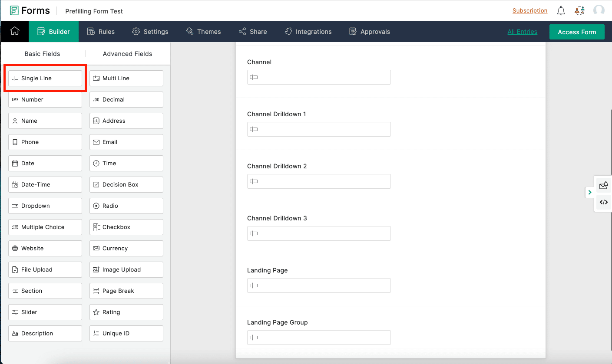The image size is (612, 364).
Task: Add a Phone field
Action: tap(45, 142)
